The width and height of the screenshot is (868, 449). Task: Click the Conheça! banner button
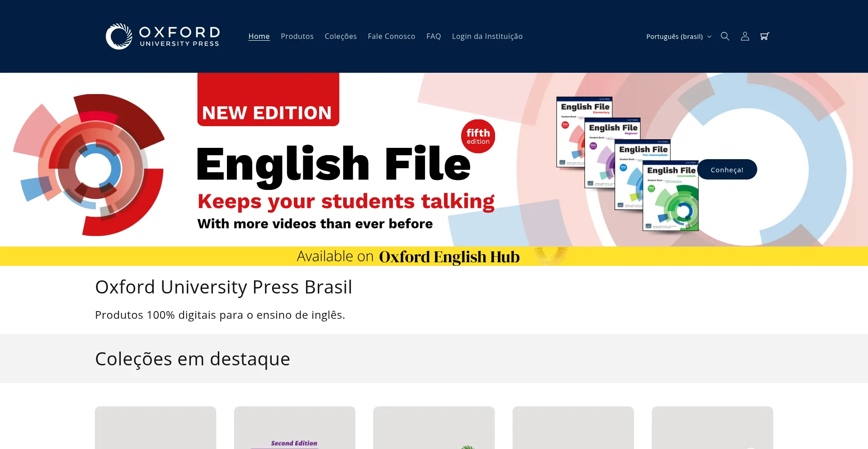[727, 170]
